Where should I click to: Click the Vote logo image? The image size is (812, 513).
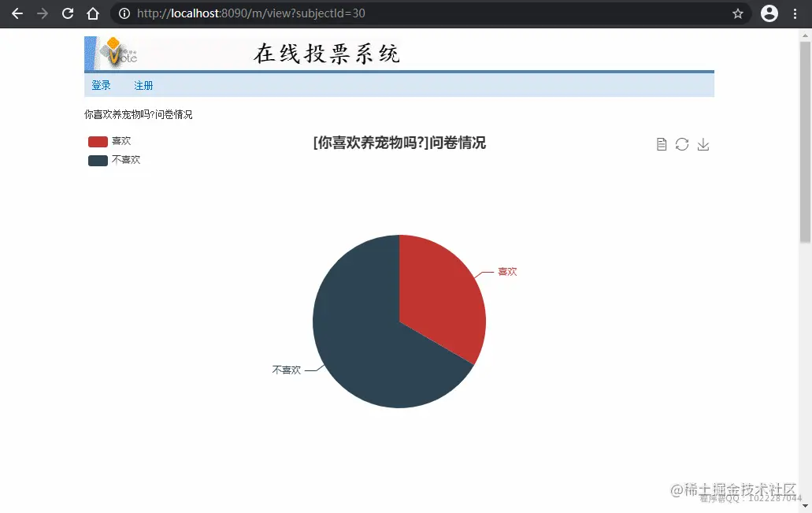click(x=117, y=53)
